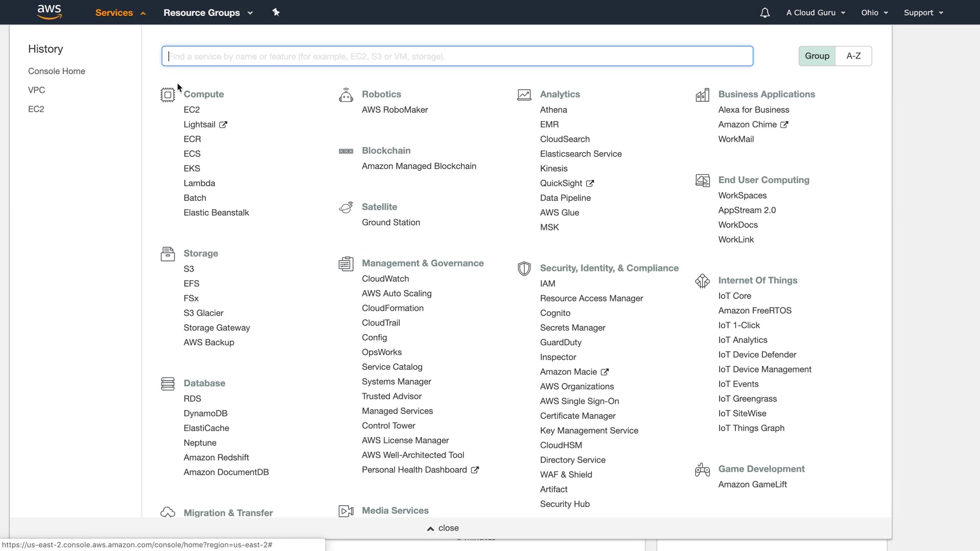The image size is (980, 551).
Task: Click the AWS logo icon
Action: coord(50,12)
